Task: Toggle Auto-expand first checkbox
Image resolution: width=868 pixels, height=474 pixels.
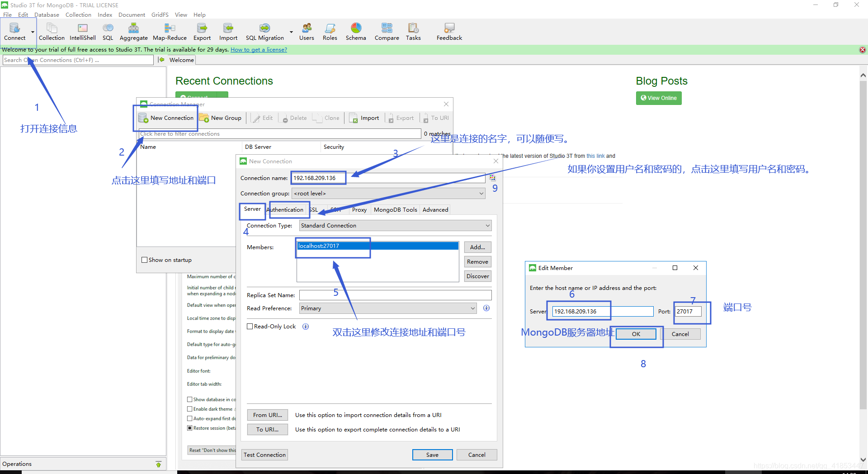Action: point(190,418)
